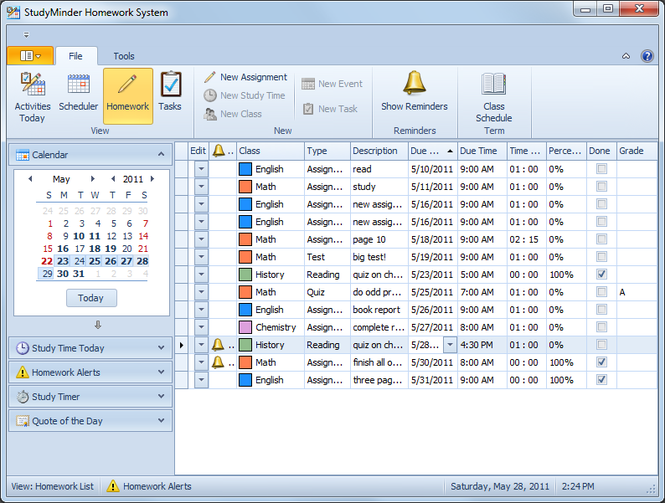
Task: Expand the Study Timer panel
Action: pyautogui.click(x=161, y=396)
